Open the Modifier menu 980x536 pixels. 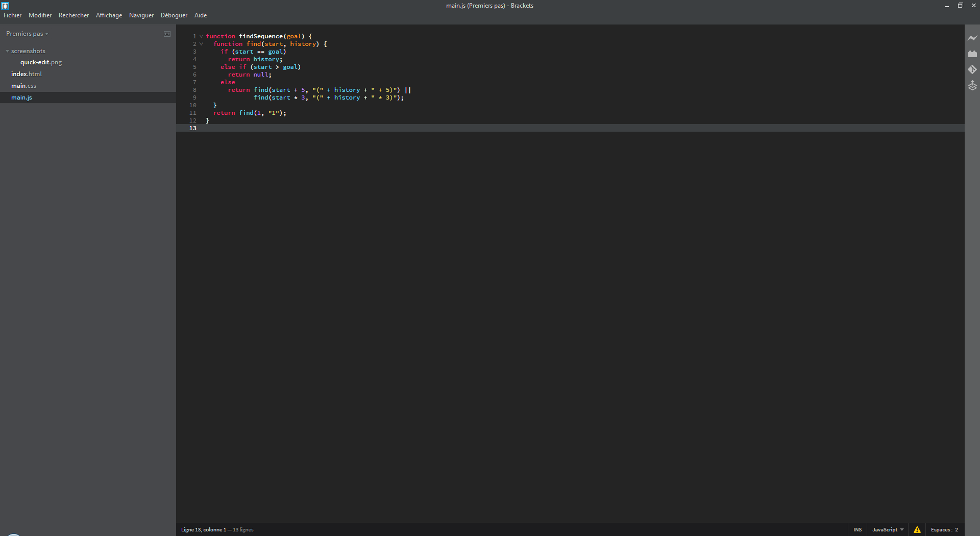[40, 15]
